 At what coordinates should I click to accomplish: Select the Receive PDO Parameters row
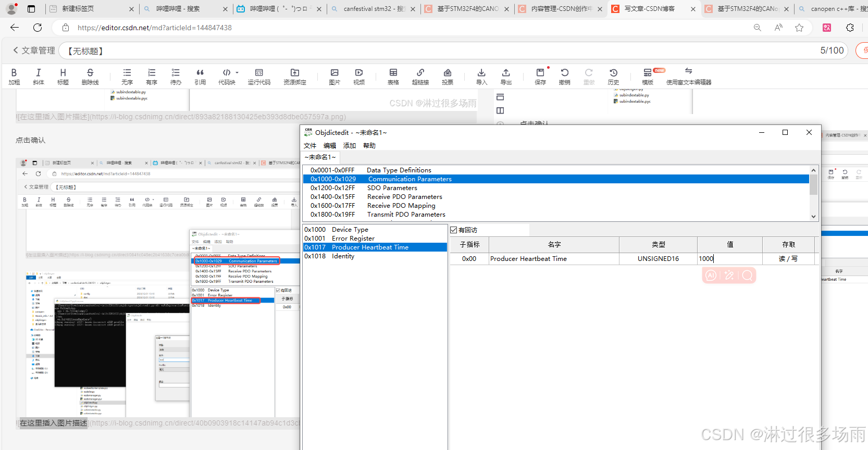(x=556, y=197)
